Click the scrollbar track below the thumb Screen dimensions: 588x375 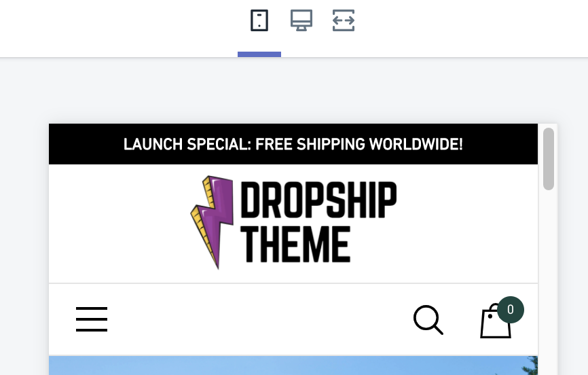coord(548,281)
